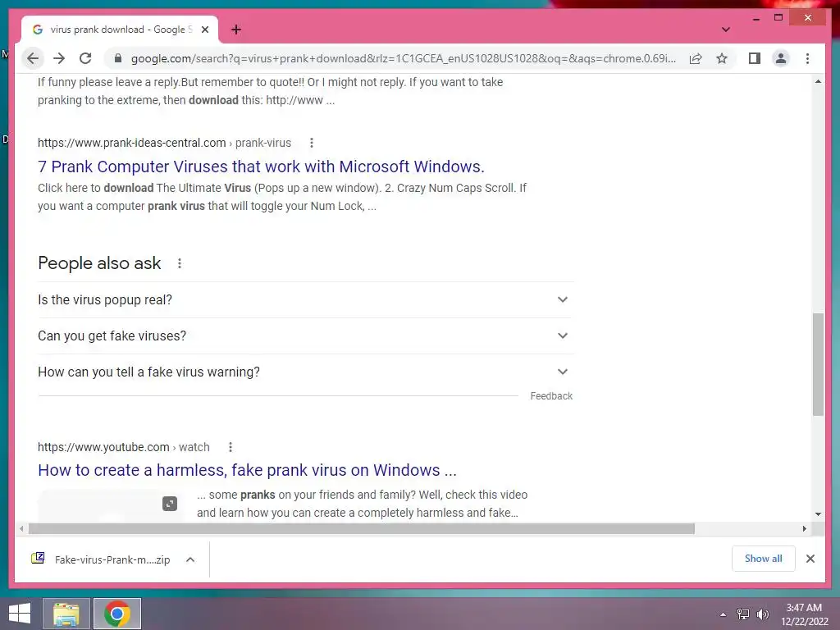Click the horizontal scroll left arrow
Image resolution: width=840 pixels, height=630 pixels.
21,529
